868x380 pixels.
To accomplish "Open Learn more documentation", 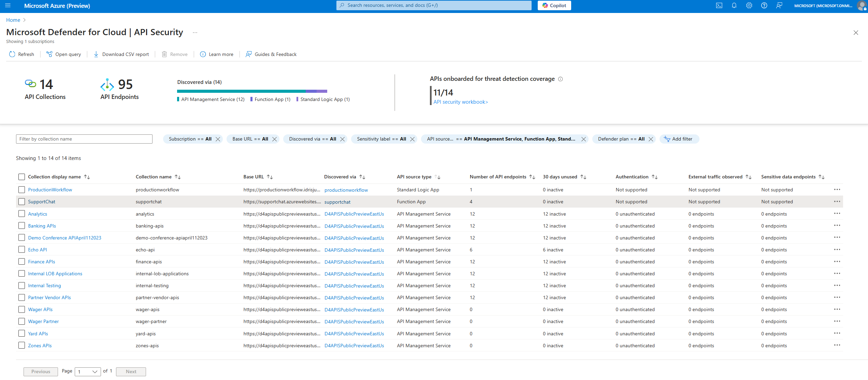I will pos(217,54).
